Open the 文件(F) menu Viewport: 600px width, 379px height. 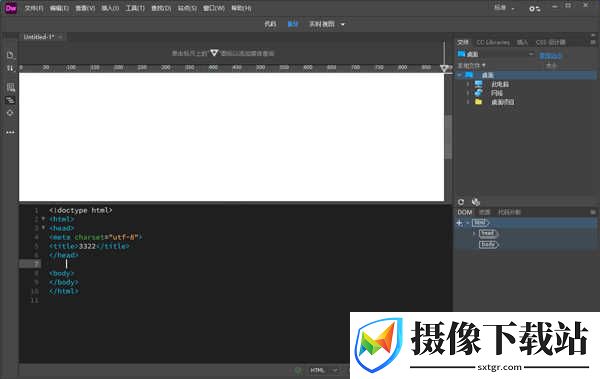tap(34, 8)
